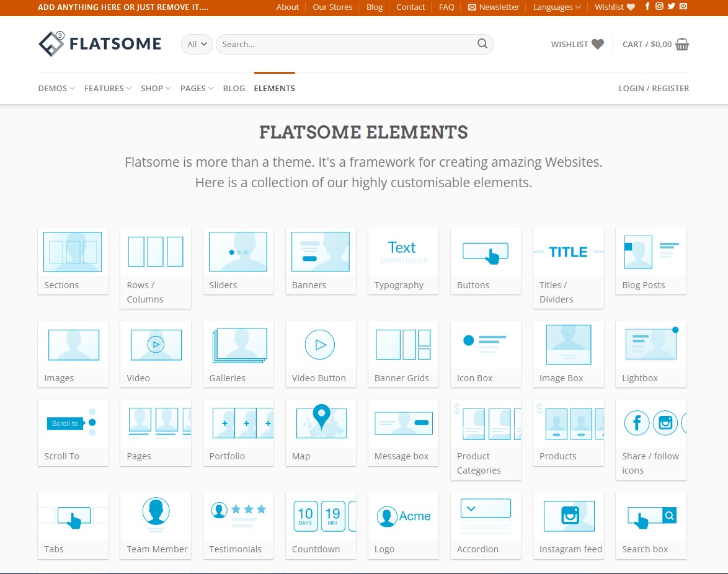Expand the Shop menu
Viewport: 728px width, 574px height.
pos(156,88)
